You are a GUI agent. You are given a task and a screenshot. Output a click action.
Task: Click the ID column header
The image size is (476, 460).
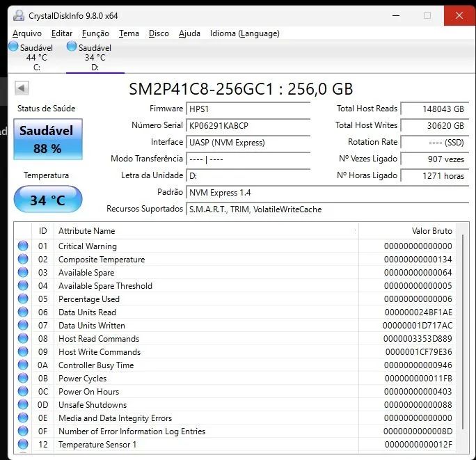coord(43,231)
